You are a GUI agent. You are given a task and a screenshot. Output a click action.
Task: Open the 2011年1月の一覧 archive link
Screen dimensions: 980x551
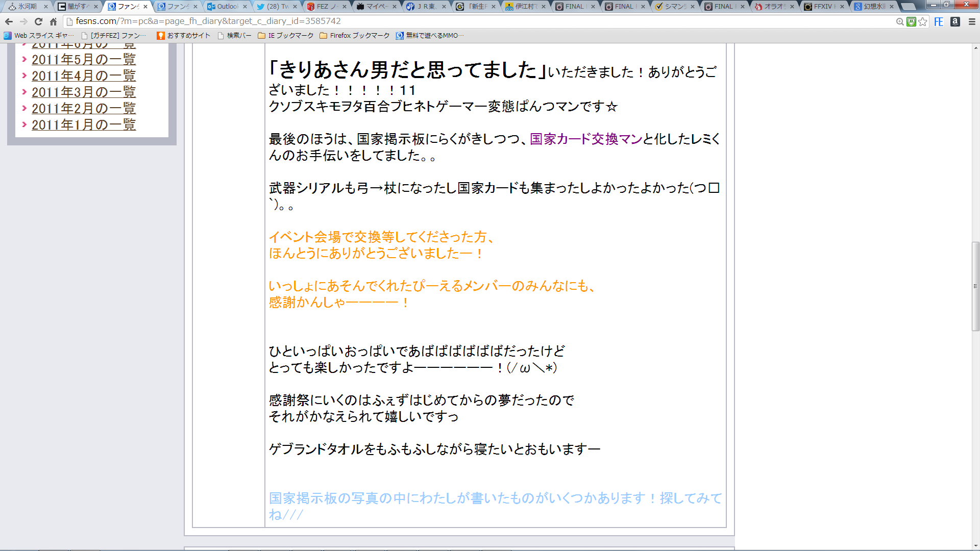click(x=84, y=125)
